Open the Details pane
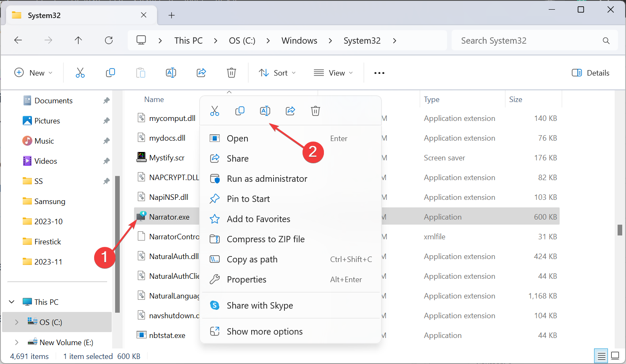Viewport: 626px width, 364px height. (x=590, y=73)
